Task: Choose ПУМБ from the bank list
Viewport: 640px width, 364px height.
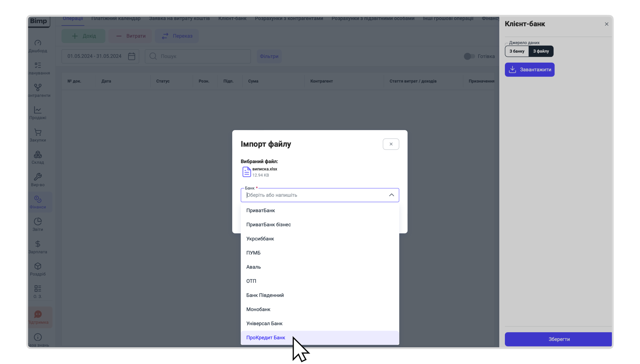Action: (320, 253)
